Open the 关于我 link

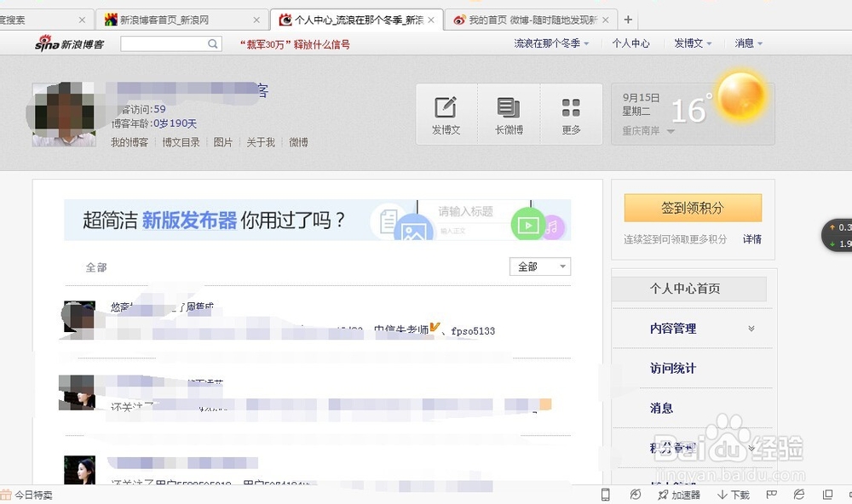pyautogui.click(x=260, y=142)
